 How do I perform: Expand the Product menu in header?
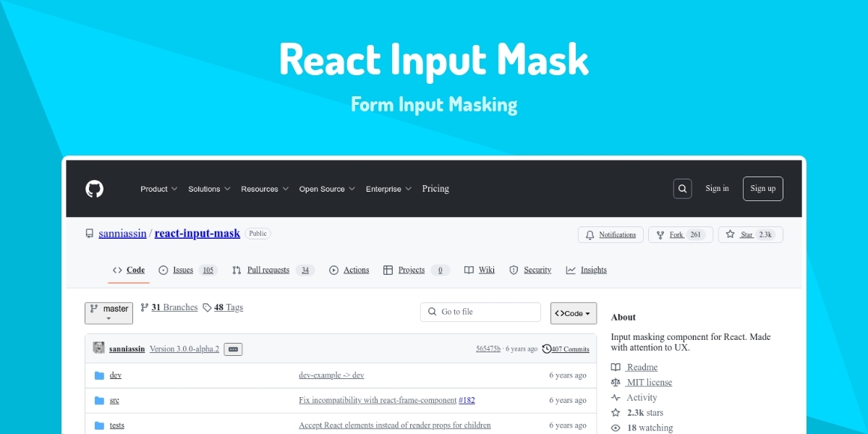[158, 189]
